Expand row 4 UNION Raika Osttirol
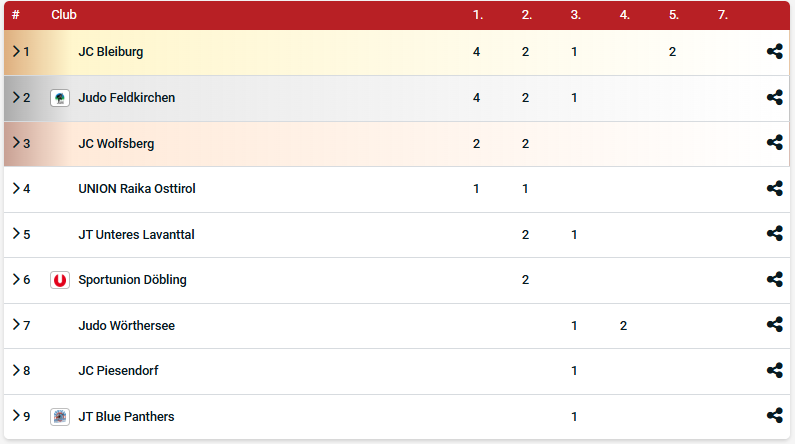 [x=16, y=188]
